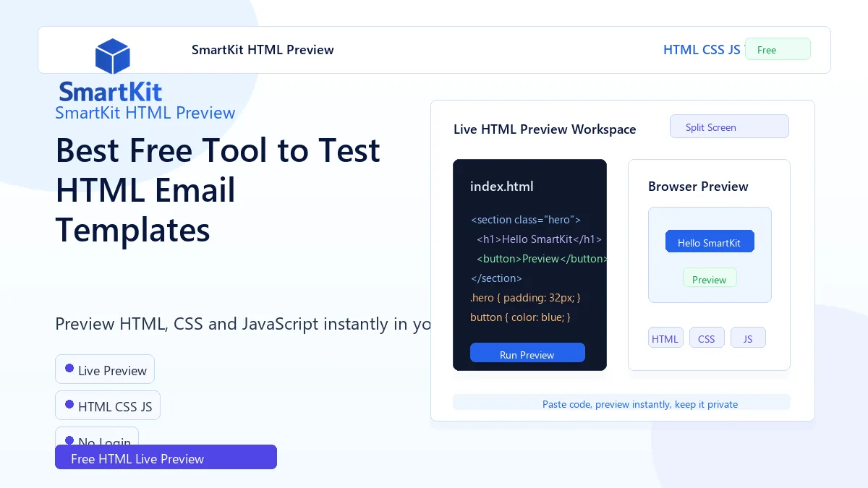Click the Free badge in header
The height and width of the screenshot is (488, 868).
(x=778, y=49)
